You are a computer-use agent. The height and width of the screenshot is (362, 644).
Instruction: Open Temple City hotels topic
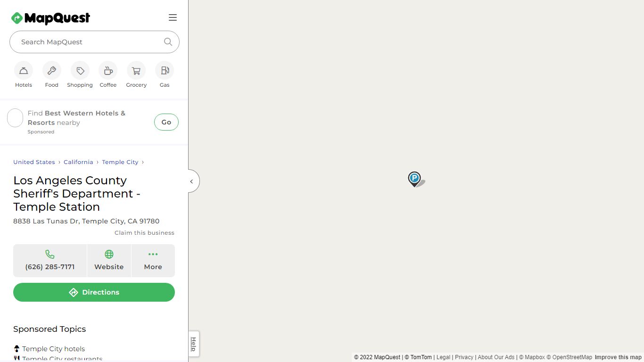tap(53, 349)
